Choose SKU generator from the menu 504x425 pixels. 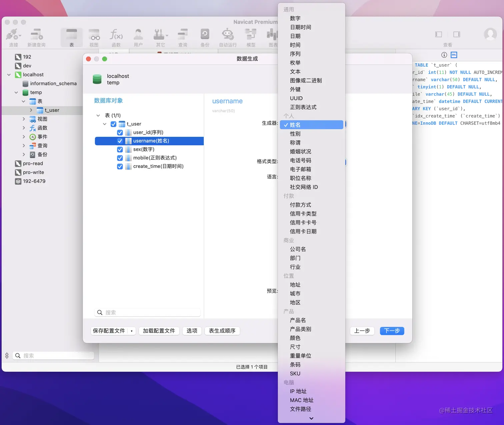[x=311, y=374]
